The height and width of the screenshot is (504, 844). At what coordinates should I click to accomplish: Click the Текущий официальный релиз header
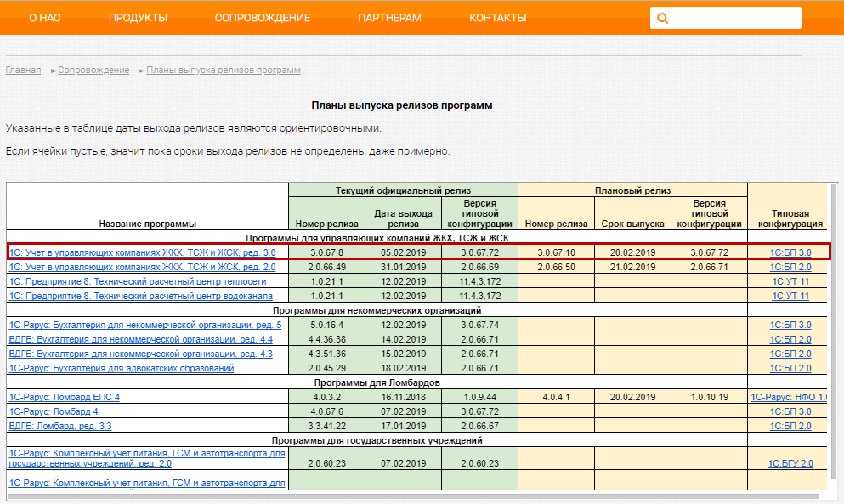pos(403,190)
